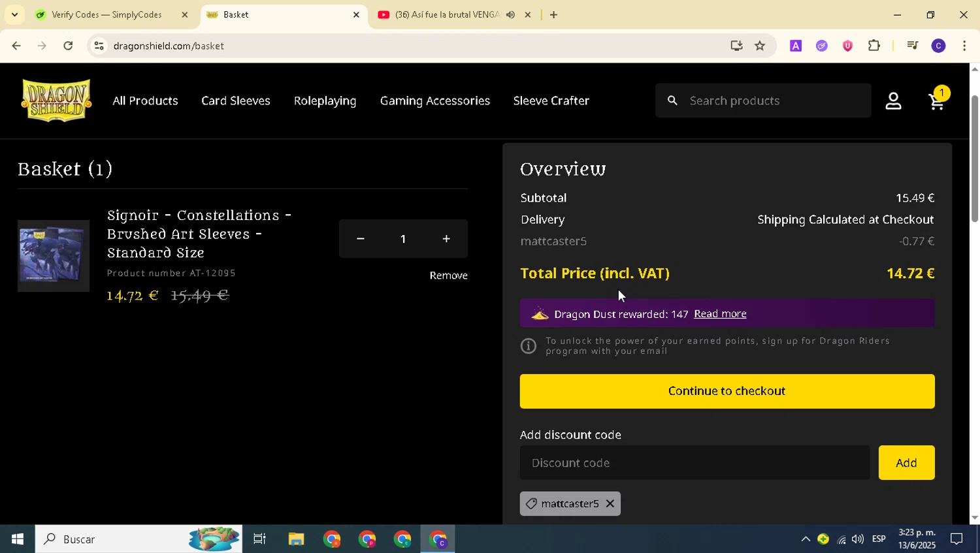980x553 pixels.
Task: Click the search magnifier icon
Action: point(672,101)
